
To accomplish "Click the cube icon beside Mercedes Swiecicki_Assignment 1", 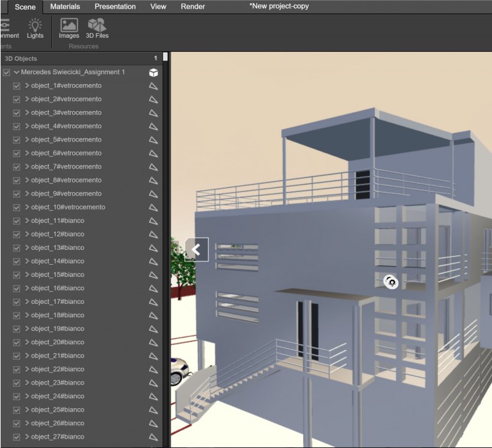I will (154, 73).
